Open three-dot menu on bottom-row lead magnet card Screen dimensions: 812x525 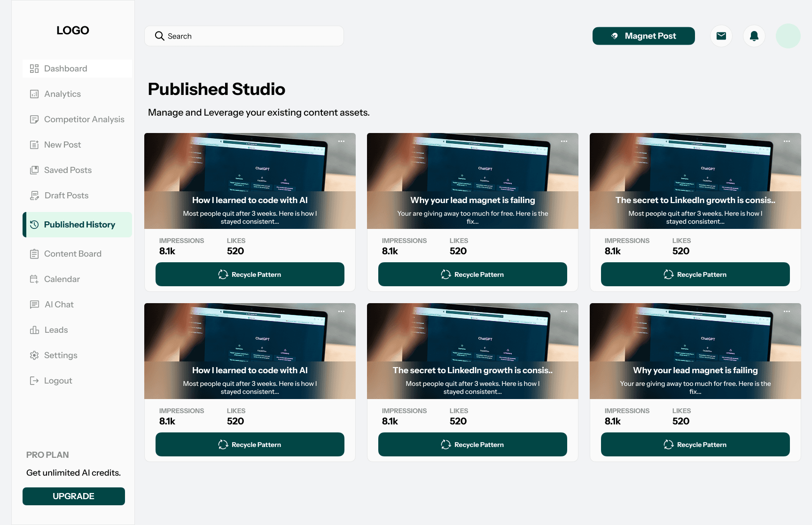pyautogui.click(x=787, y=311)
